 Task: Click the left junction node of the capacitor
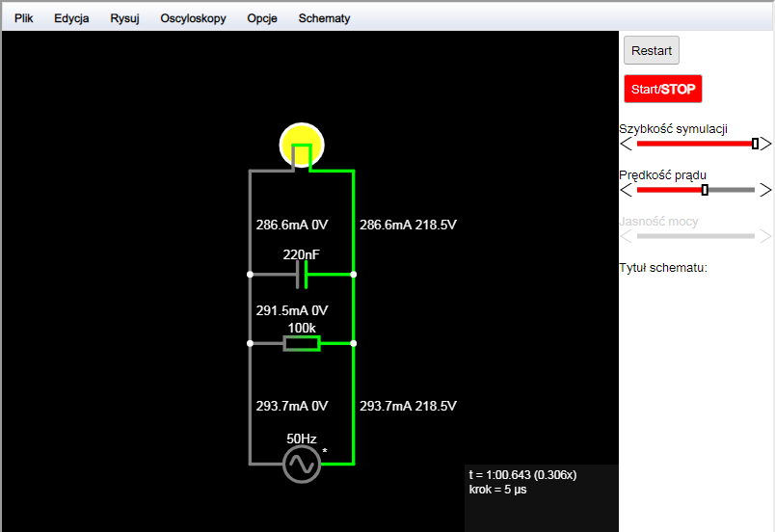pyautogui.click(x=250, y=274)
